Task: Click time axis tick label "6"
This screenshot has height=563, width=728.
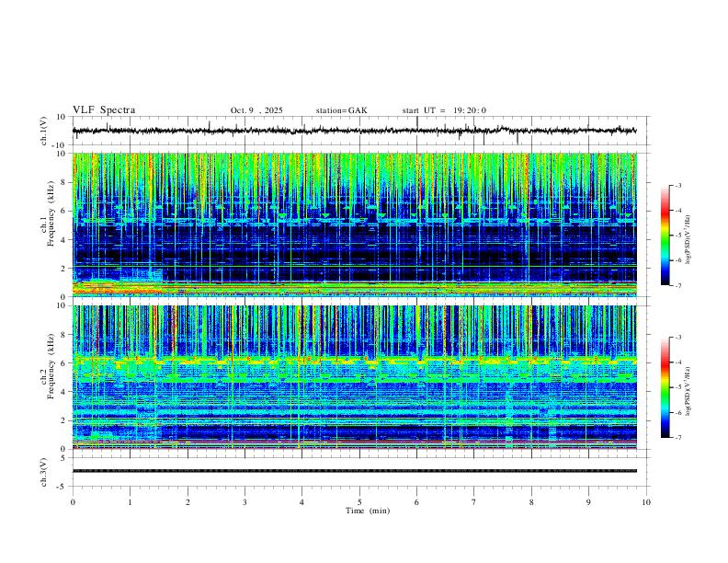Action: point(416,502)
